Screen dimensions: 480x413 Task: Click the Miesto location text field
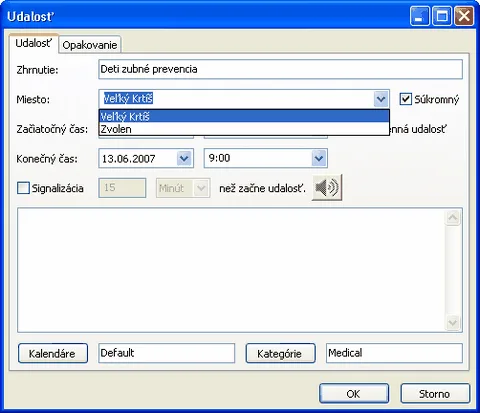(x=236, y=99)
